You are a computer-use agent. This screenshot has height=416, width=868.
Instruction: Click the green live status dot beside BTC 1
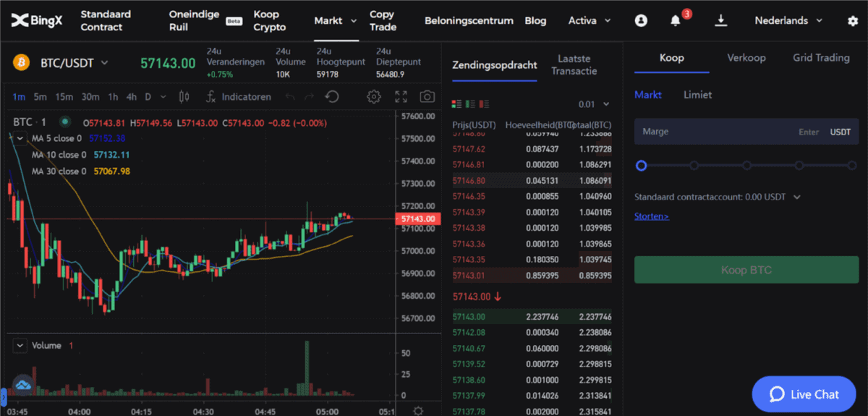pyautogui.click(x=65, y=122)
